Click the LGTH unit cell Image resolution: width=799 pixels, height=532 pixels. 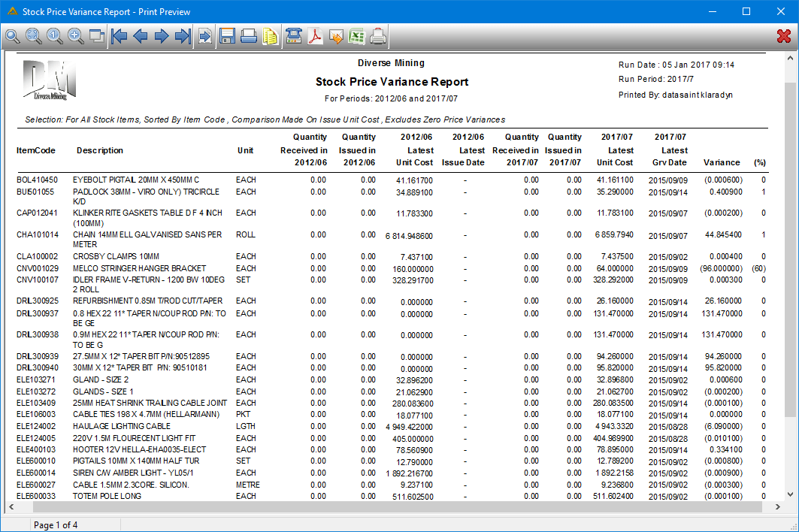coord(246,426)
